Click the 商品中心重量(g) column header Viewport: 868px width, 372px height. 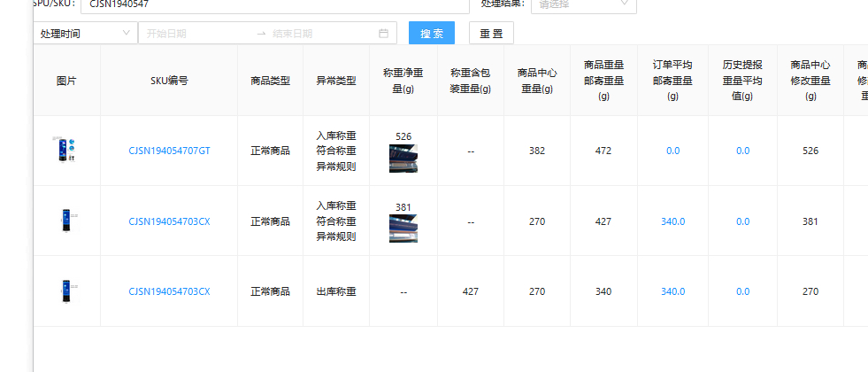[x=537, y=81]
